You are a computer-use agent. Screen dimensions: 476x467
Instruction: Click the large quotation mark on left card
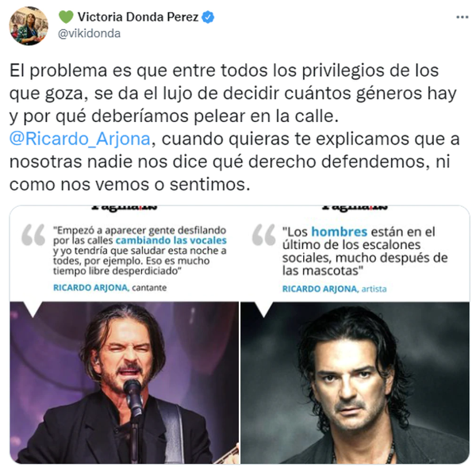pos(33,235)
